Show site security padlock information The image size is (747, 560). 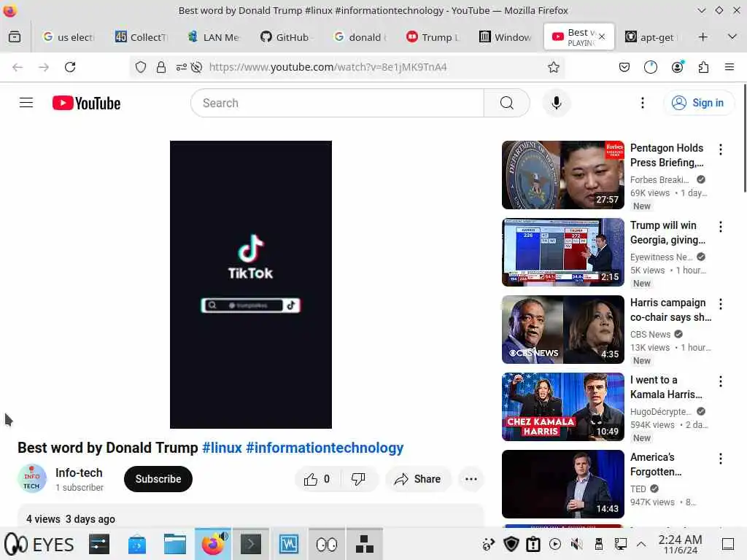(x=161, y=67)
